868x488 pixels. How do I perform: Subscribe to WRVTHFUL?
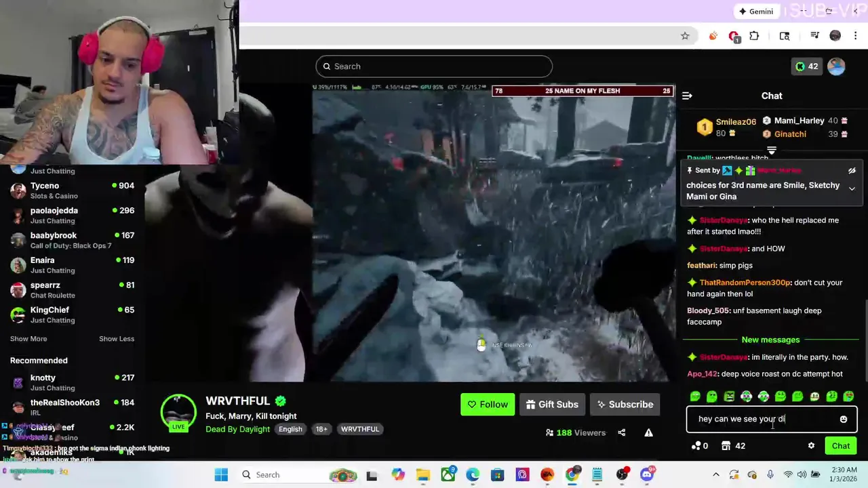(625, 405)
